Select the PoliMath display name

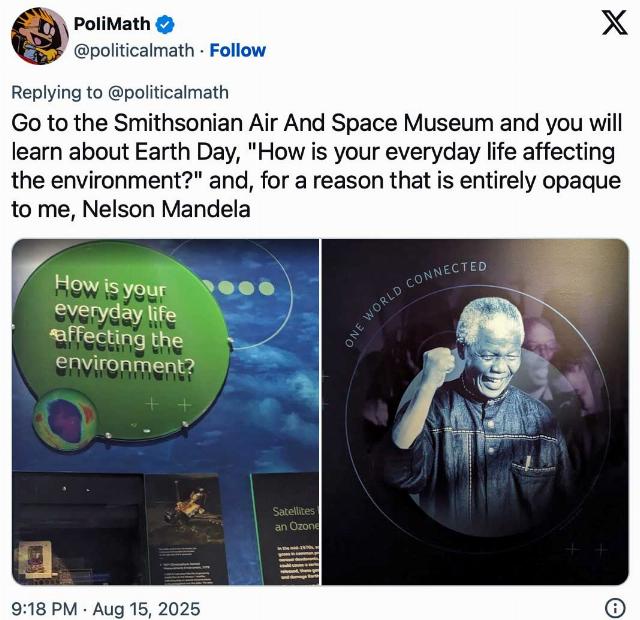[112, 24]
